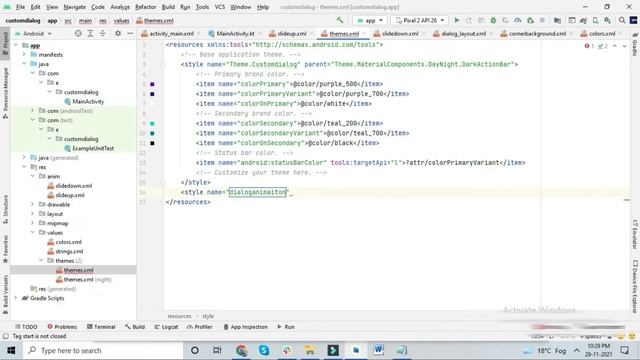Select themes.xml (night) in the tree
Image resolution: width=640 pixels, height=360 pixels.
coord(83,279)
